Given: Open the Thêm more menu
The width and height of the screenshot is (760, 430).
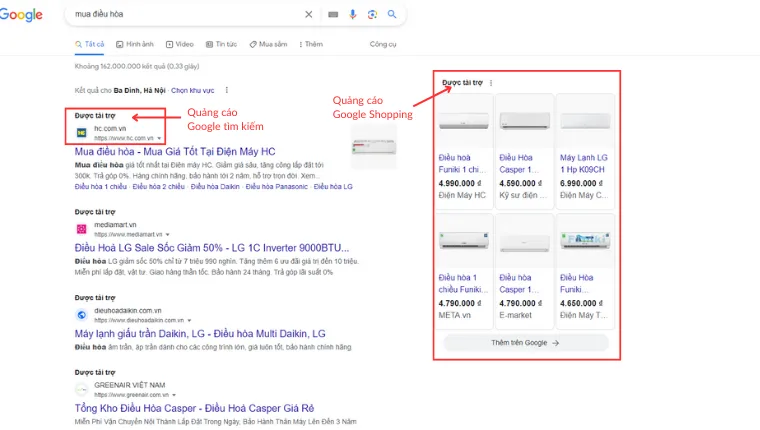Looking at the screenshot, I should click(311, 44).
